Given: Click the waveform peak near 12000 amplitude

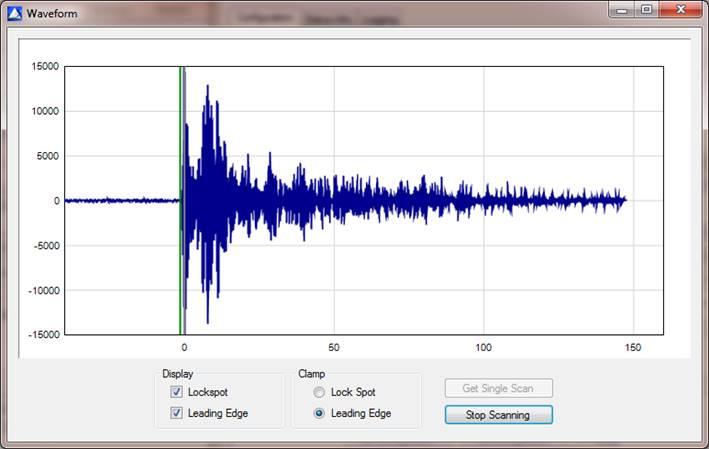Looking at the screenshot, I should point(208,87).
